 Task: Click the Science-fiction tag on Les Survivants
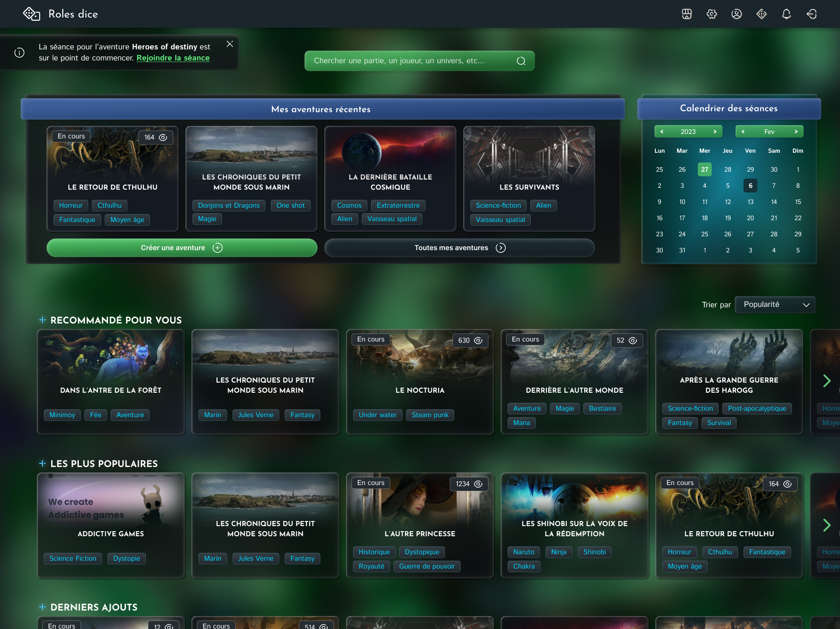[x=498, y=205]
